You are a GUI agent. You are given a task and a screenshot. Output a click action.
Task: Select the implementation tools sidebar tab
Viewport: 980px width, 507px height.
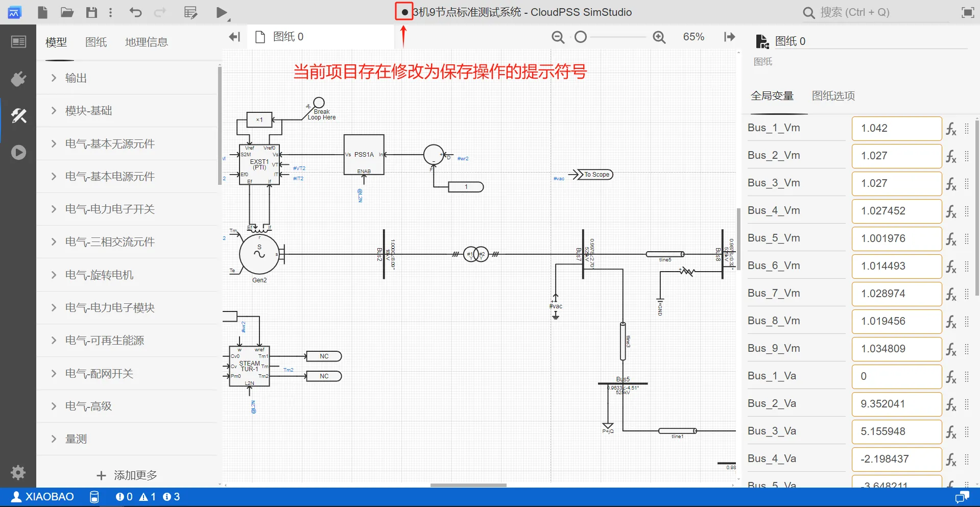coord(18,116)
